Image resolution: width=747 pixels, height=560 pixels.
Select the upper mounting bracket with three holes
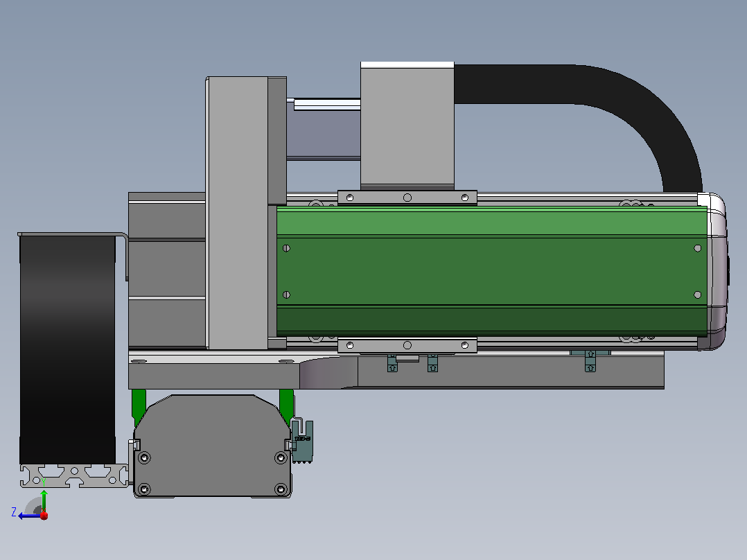(x=407, y=198)
